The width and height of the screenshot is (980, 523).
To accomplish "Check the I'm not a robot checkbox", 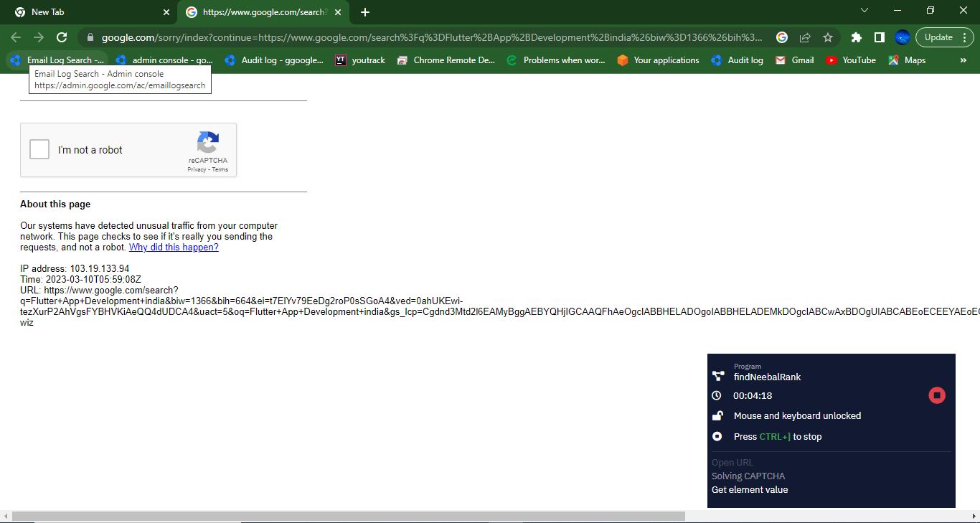I will click(x=39, y=150).
